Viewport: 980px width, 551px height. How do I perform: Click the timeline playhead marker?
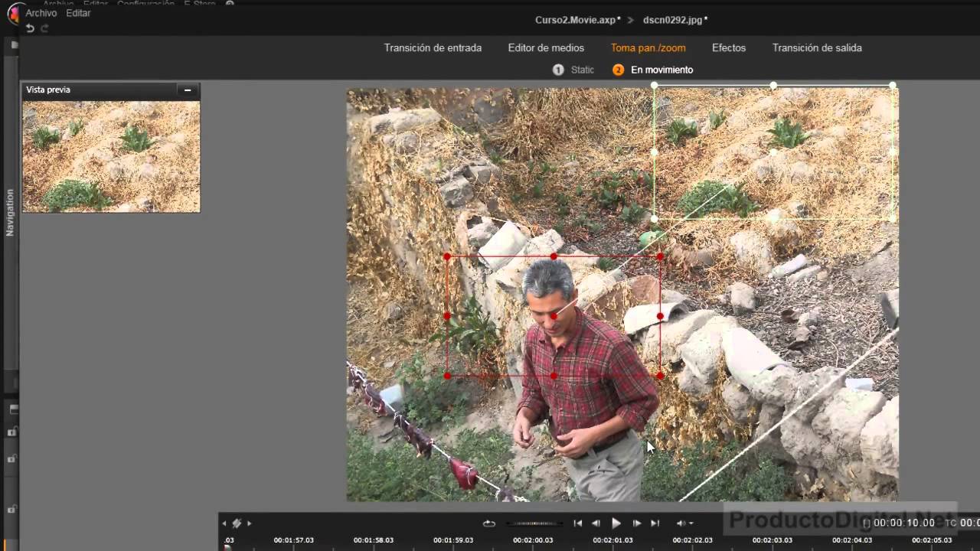(227, 546)
